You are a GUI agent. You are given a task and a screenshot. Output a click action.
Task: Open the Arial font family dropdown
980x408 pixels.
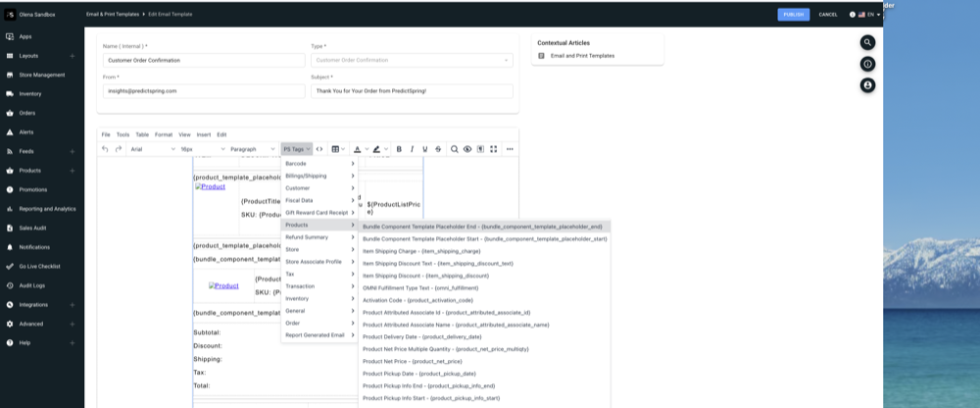coord(153,149)
